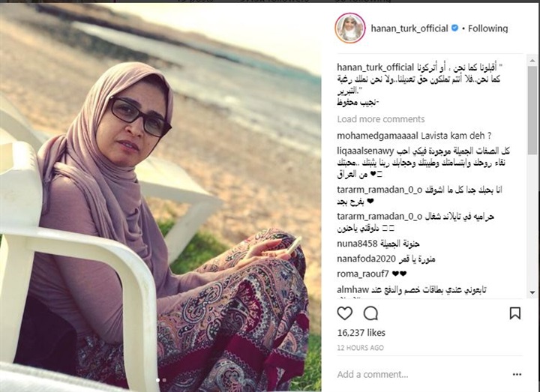Save post with bookmark icon
The width and height of the screenshot is (540, 392).
514,313
